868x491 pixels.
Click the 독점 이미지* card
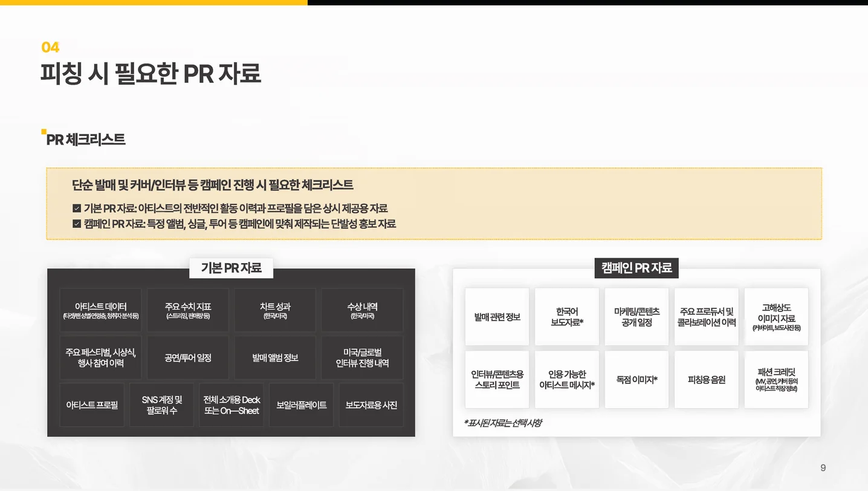(636, 379)
